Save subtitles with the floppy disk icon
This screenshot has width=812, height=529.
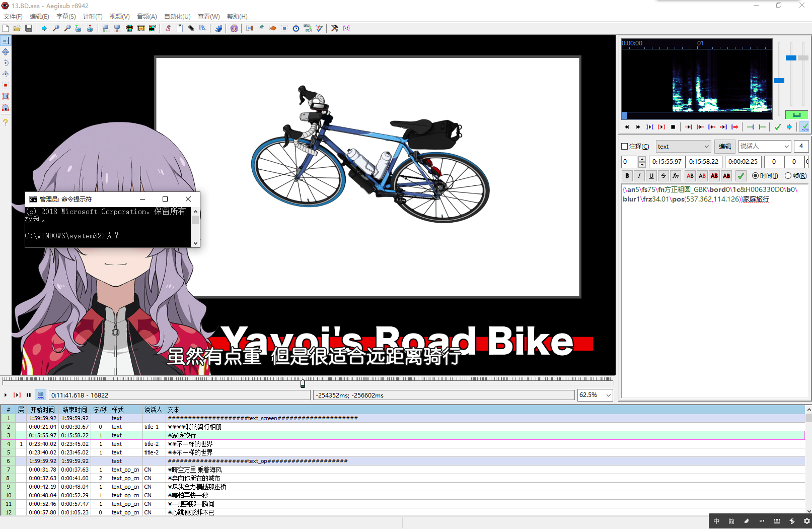coord(29,28)
